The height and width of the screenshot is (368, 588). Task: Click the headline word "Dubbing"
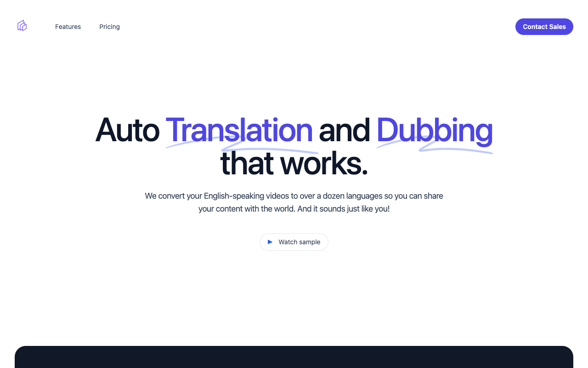(435, 131)
